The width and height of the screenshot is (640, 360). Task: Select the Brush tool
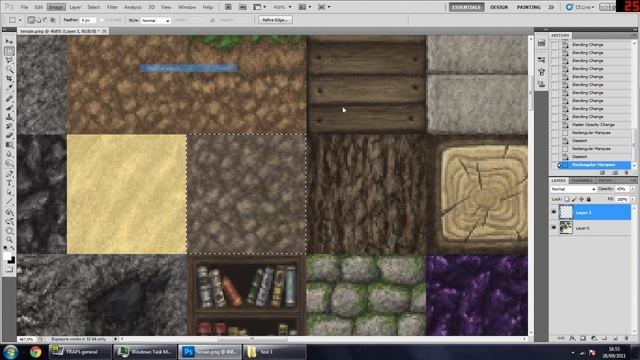9,108
